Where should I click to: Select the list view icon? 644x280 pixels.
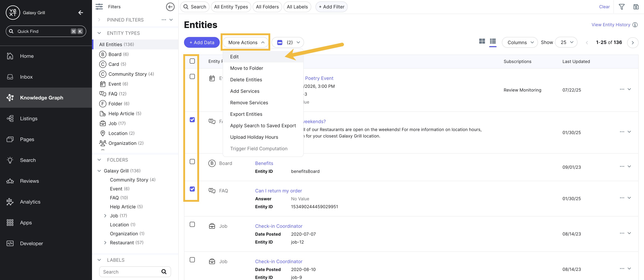pos(493,41)
